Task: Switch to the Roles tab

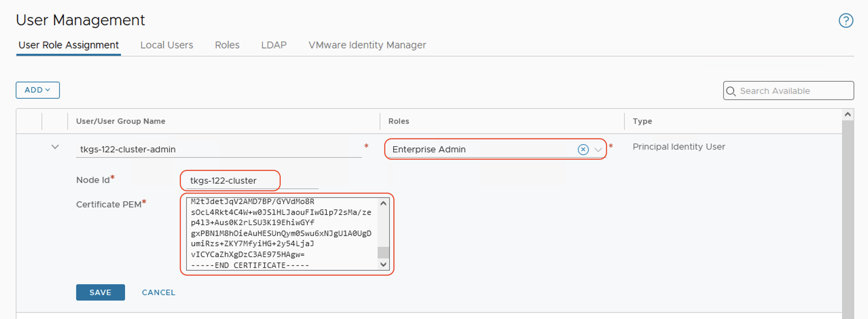Action: (227, 45)
